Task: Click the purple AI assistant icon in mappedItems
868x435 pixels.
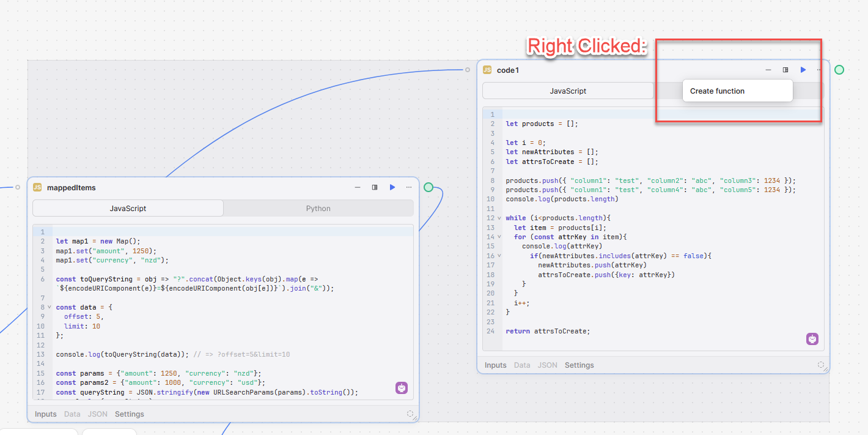Action: tap(401, 387)
